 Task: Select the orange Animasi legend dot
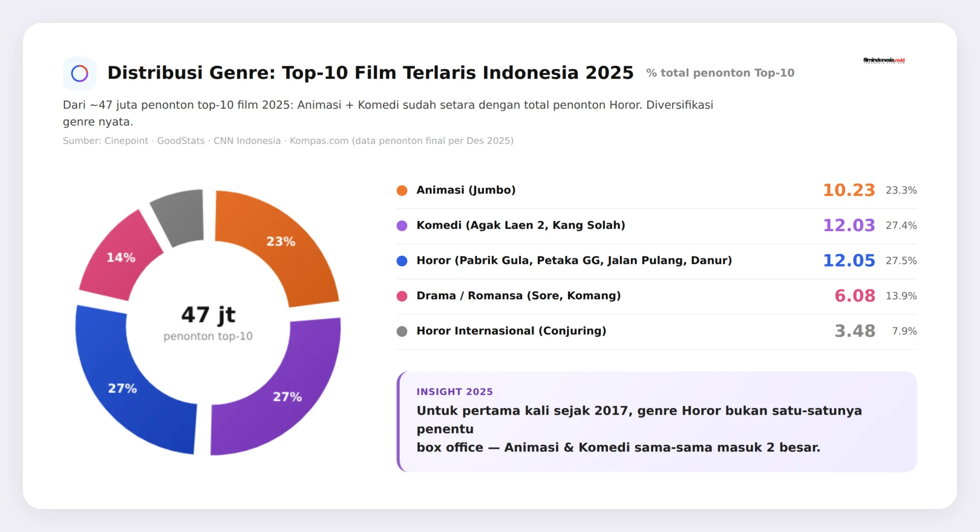[402, 190]
